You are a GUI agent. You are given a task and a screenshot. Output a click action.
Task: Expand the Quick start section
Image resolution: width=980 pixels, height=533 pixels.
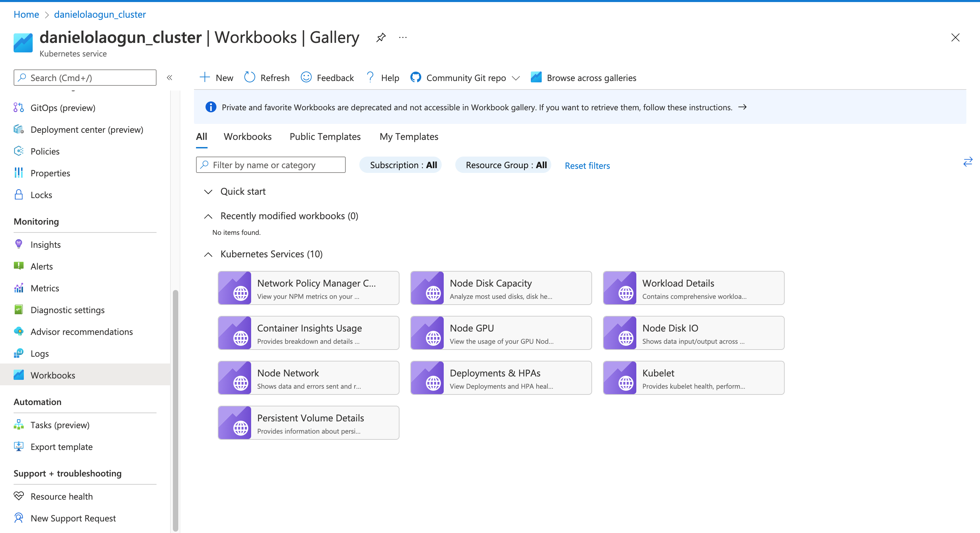[x=208, y=192]
